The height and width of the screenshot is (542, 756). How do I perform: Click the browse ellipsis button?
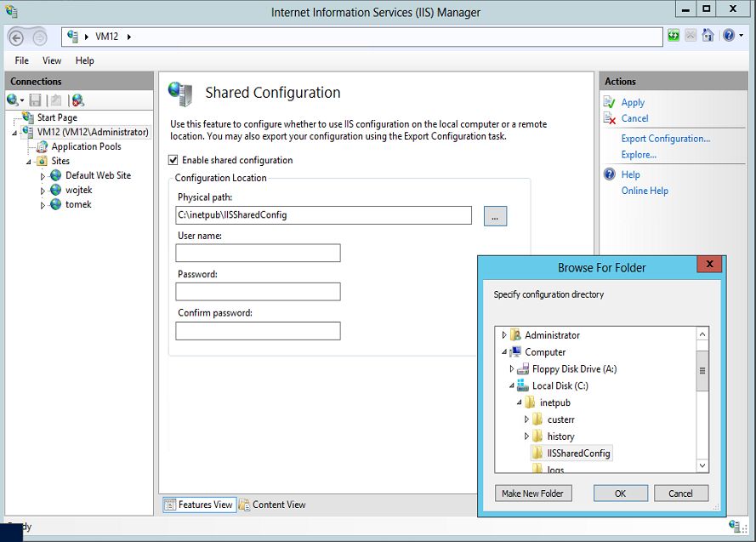tap(495, 216)
